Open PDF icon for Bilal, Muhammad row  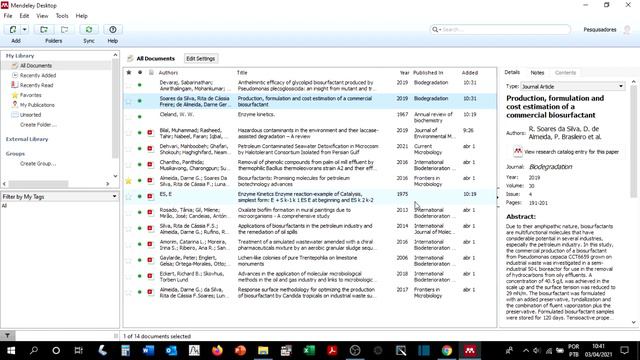[150, 133]
